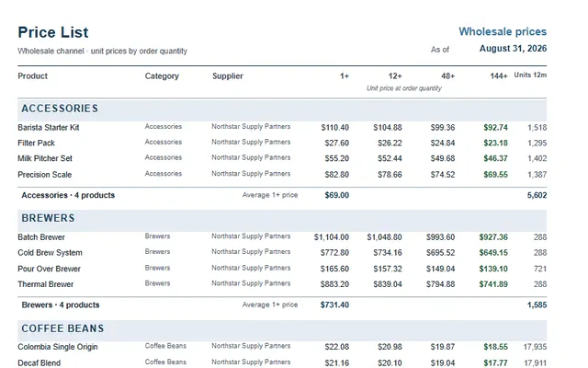
Task: Click the 144+ quantity column header
Action: click(498, 76)
